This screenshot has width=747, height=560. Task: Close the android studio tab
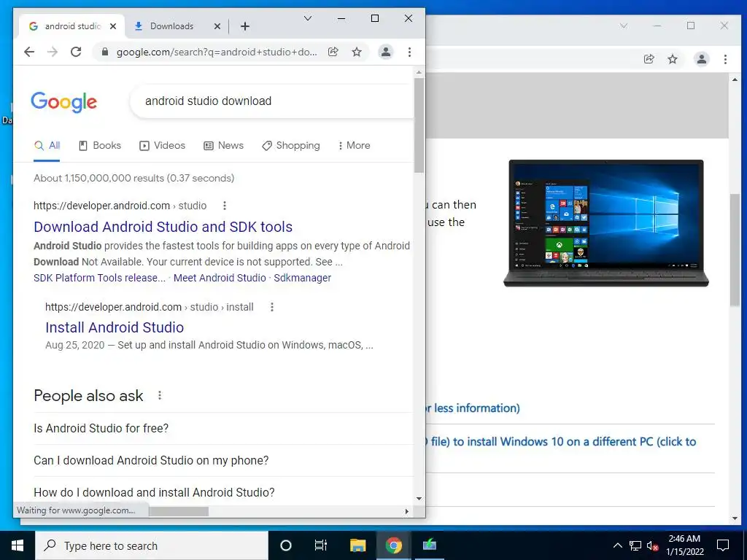(113, 26)
